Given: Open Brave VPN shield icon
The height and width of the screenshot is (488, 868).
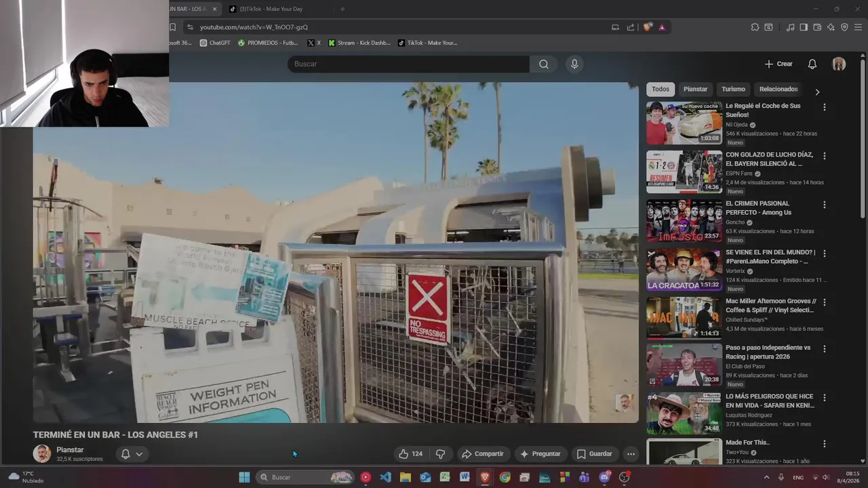Looking at the screenshot, I should 844,27.
